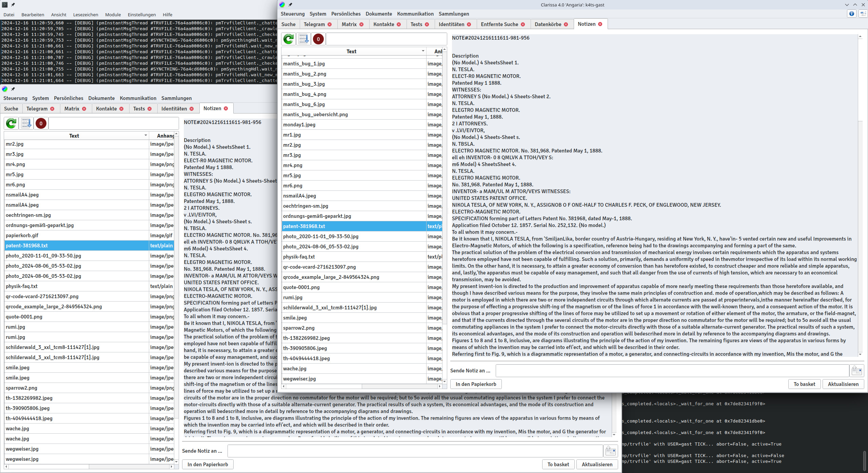The height and width of the screenshot is (473, 868).
Task: Open the blue info icon in front window
Action: pos(852,14)
